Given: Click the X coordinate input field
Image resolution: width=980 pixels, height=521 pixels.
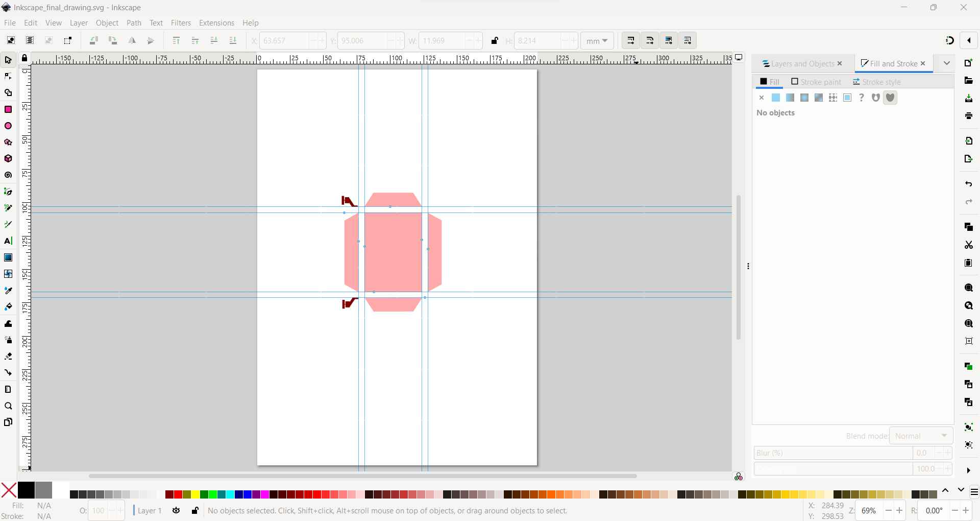Looking at the screenshot, I should [284, 41].
